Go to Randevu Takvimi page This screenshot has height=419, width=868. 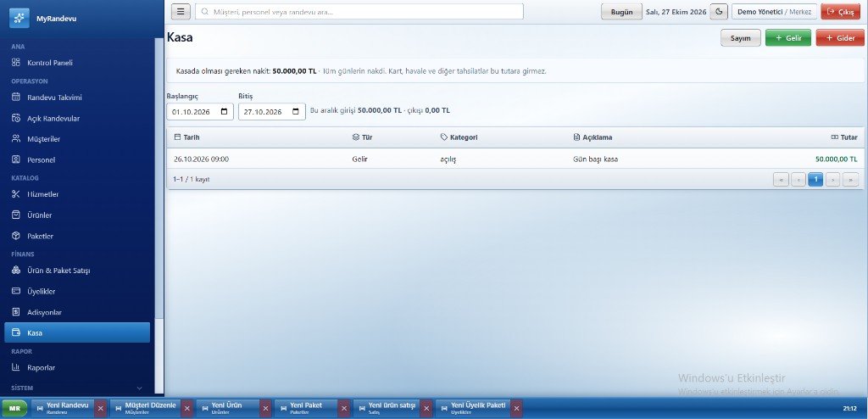pyautogui.click(x=77, y=97)
